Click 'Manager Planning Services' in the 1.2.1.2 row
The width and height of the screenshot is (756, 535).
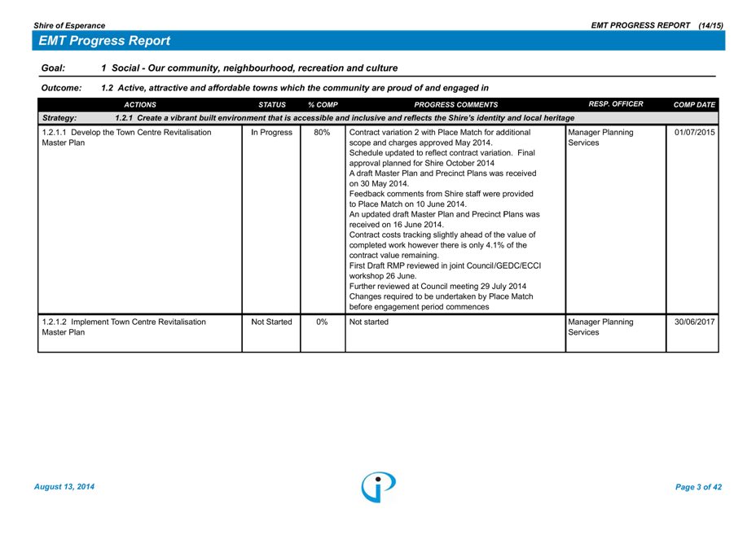tap(600, 327)
